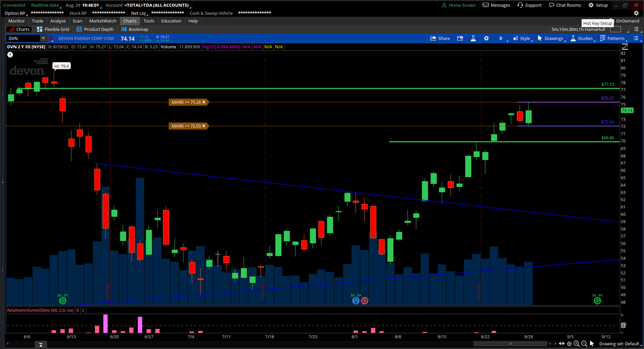644x349 pixels.
Task: Select the pointer cursor tool at bottom
Action: (x=592, y=344)
